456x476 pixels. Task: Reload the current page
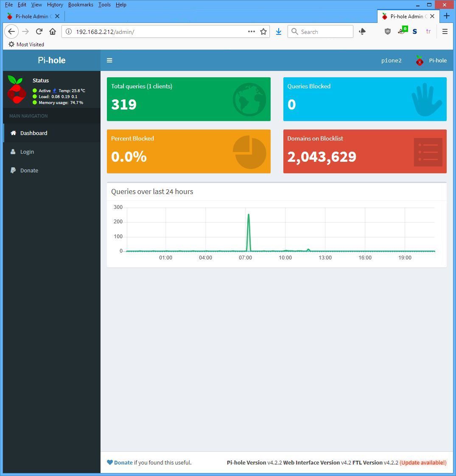coord(39,31)
